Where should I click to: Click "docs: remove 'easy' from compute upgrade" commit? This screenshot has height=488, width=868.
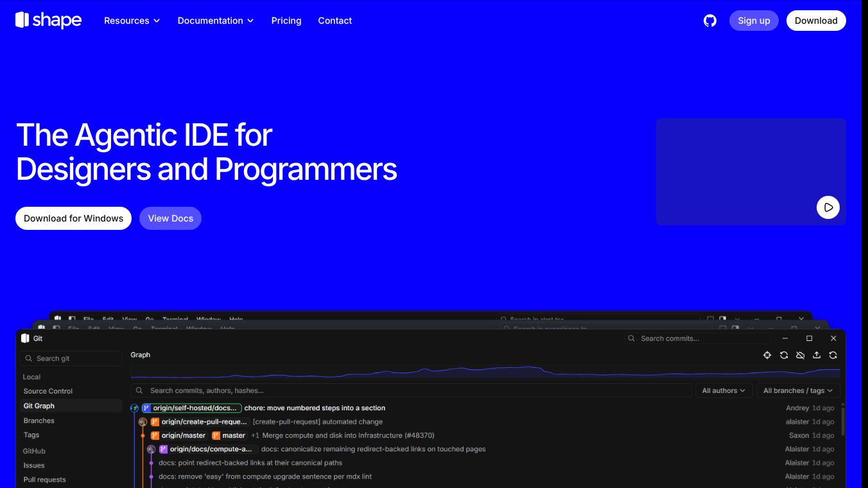[x=265, y=477]
